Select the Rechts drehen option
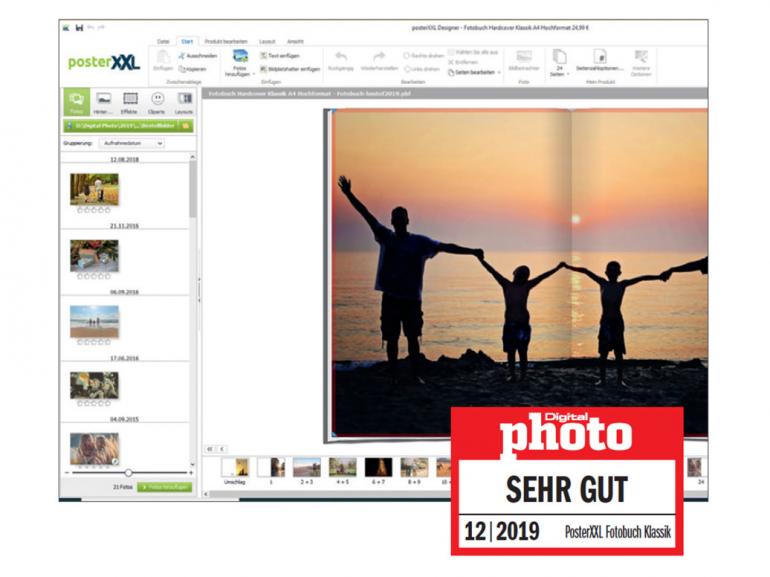 pos(424,55)
